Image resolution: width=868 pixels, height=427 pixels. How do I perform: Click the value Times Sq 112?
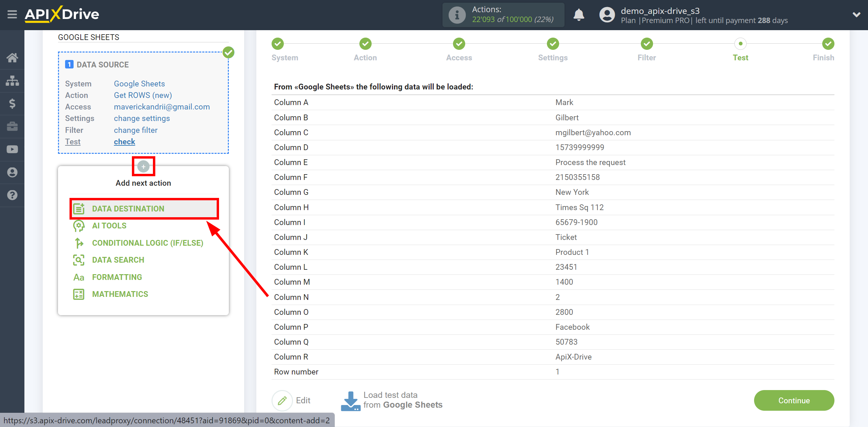tap(579, 207)
